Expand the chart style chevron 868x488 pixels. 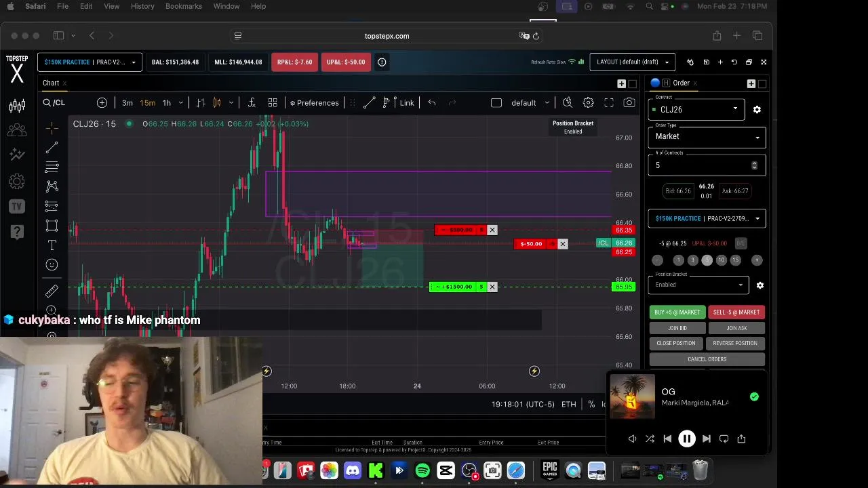pyautogui.click(x=231, y=103)
